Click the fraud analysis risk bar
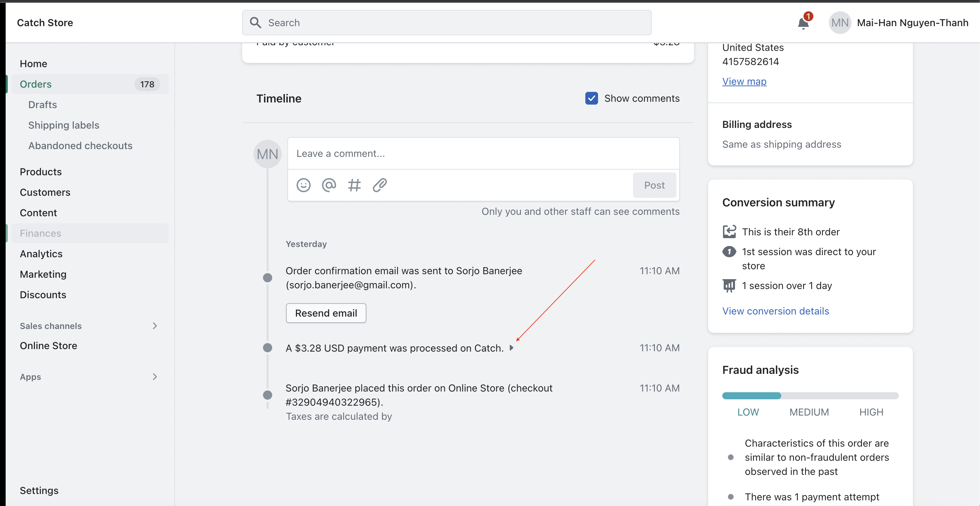The height and width of the screenshot is (506, 980). [809, 396]
